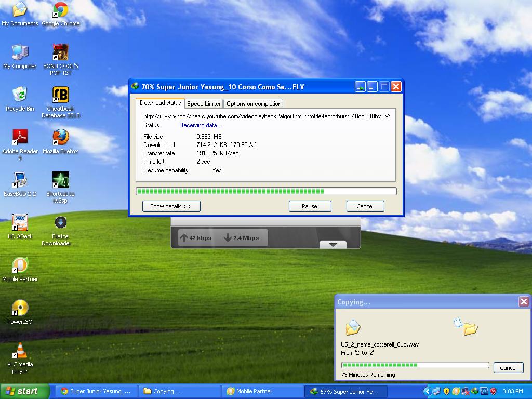Click the IDM download window title icon
This screenshot has width=532, height=399.
(x=135, y=86)
